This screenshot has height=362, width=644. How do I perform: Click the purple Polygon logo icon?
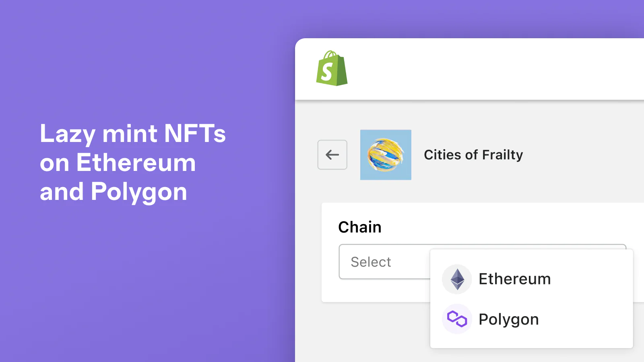[x=457, y=319]
